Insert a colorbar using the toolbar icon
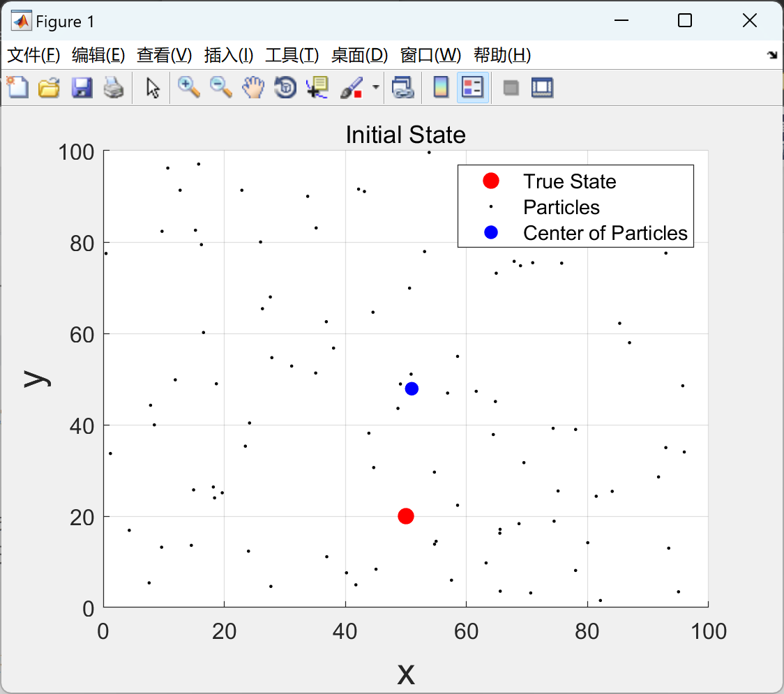The width and height of the screenshot is (784, 694). [x=441, y=87]
